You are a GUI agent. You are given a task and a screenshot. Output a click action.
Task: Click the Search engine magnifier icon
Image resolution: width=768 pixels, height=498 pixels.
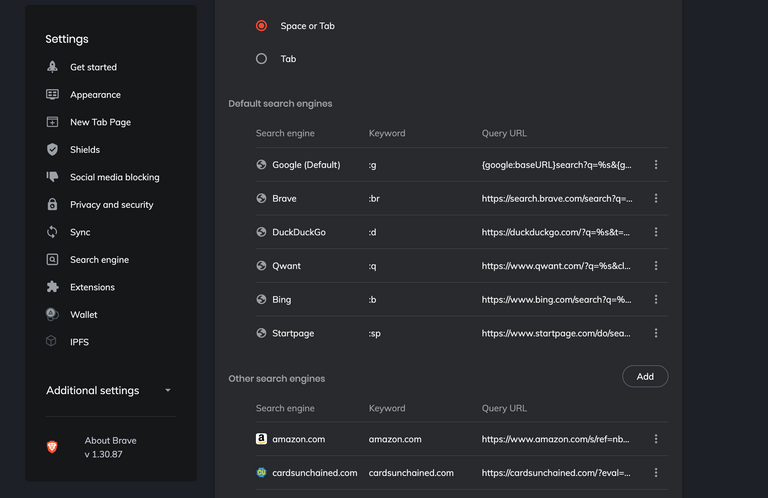click(52, 259)
